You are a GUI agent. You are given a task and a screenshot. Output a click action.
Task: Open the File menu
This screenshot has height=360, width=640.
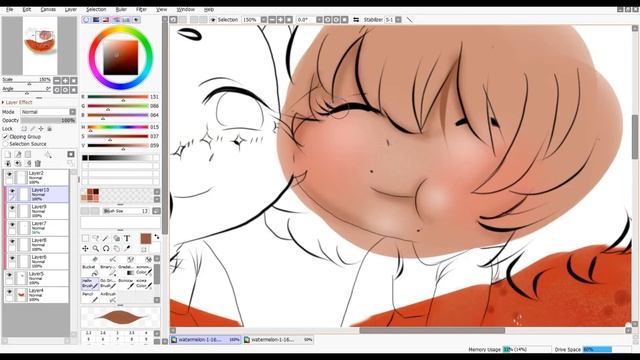pos(9,9)
